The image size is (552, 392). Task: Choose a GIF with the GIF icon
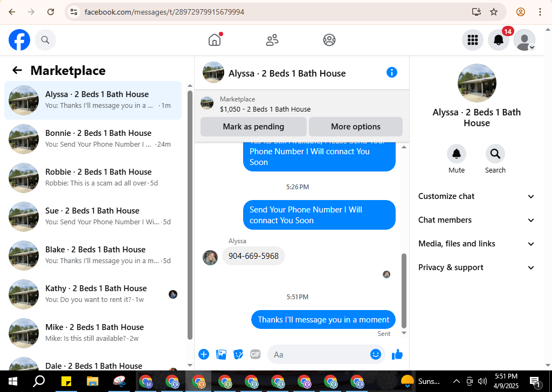point(255,354)
